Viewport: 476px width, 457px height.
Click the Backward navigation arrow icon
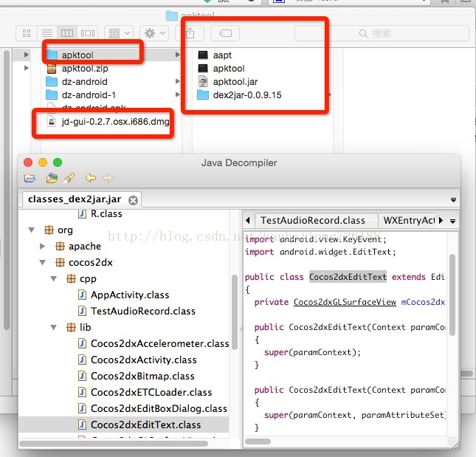coord(91,178)
